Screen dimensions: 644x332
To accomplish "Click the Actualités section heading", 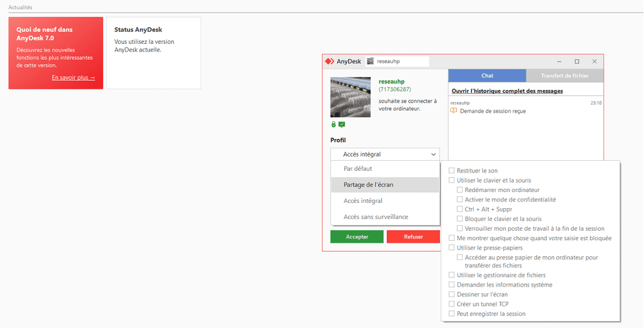I will 21,7.
